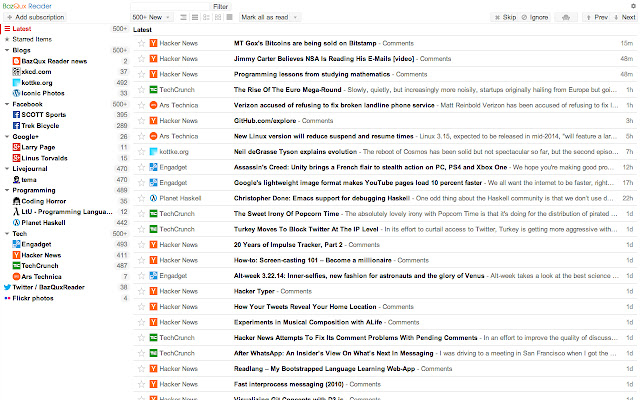
Task: Open the settings gear icon
Action: tap(633, 6)
